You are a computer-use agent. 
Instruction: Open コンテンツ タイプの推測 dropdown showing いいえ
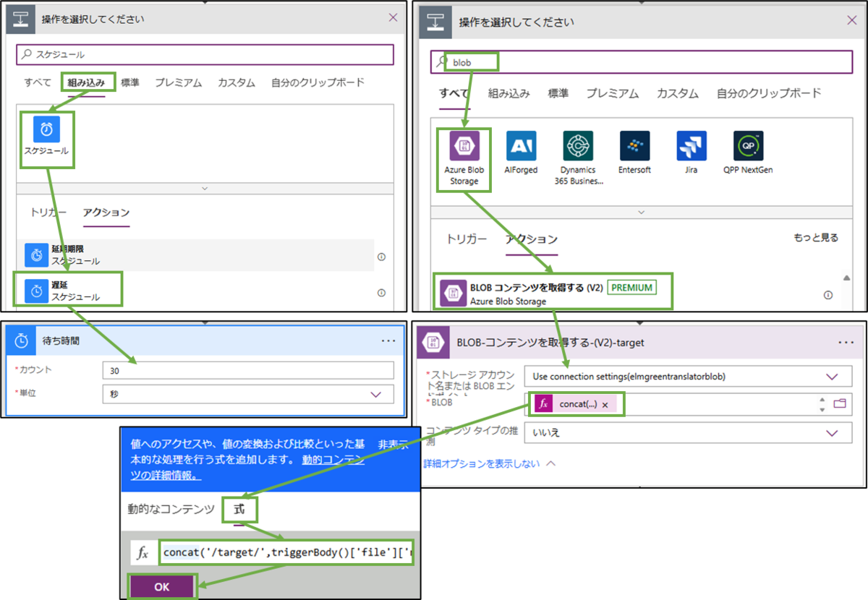pos(687,433)
